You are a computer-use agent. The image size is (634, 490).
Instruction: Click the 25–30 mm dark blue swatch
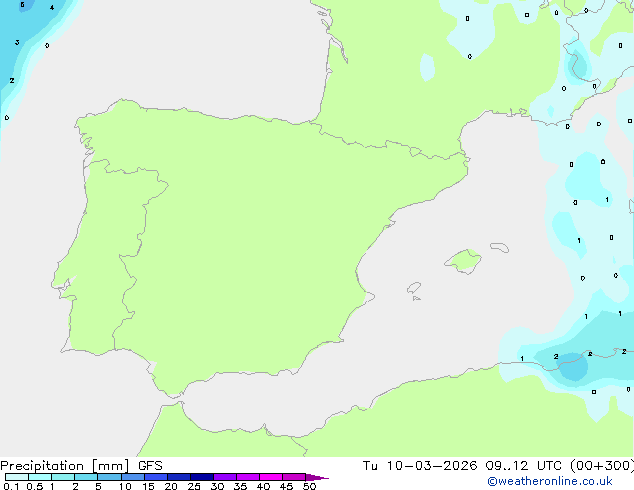click(202, 477)
